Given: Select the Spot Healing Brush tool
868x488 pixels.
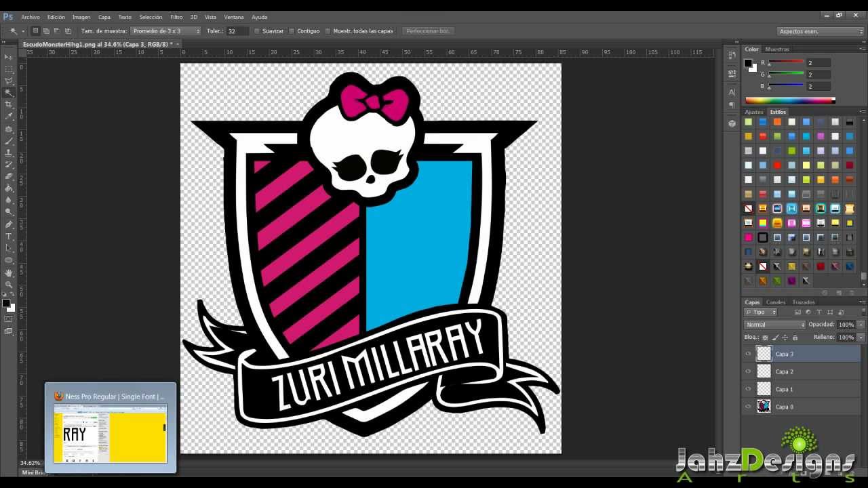Looking at the screenshot, I should pos(9,129).
